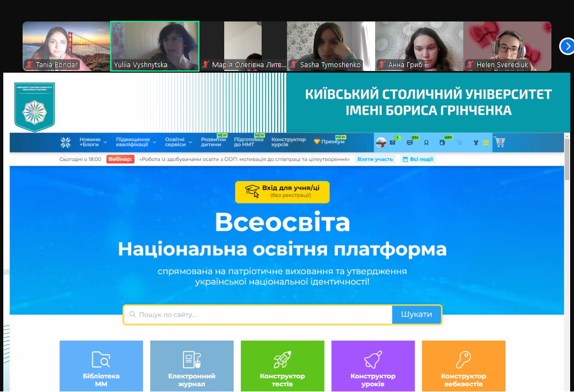574x392 pixels.
Task: Open the mail envelope icon in navbar
Action: (x=393, y=143)
